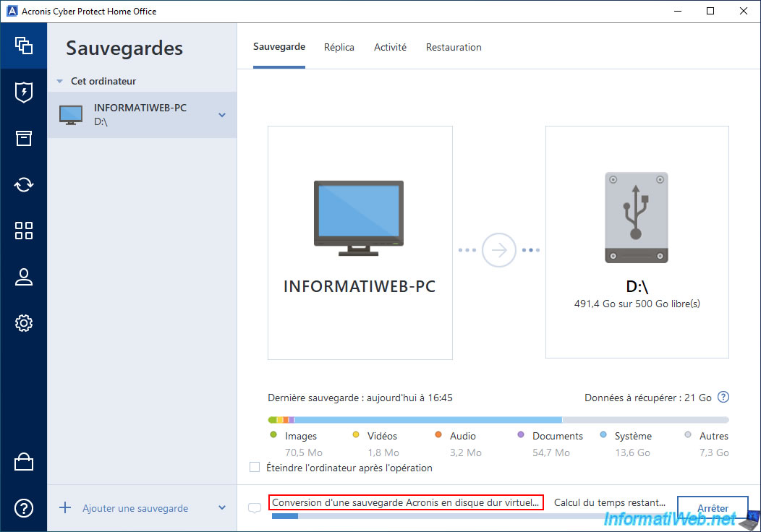Select the large computer source image
This screenshot has width=761, height=532.
click(x=359, y=218)
